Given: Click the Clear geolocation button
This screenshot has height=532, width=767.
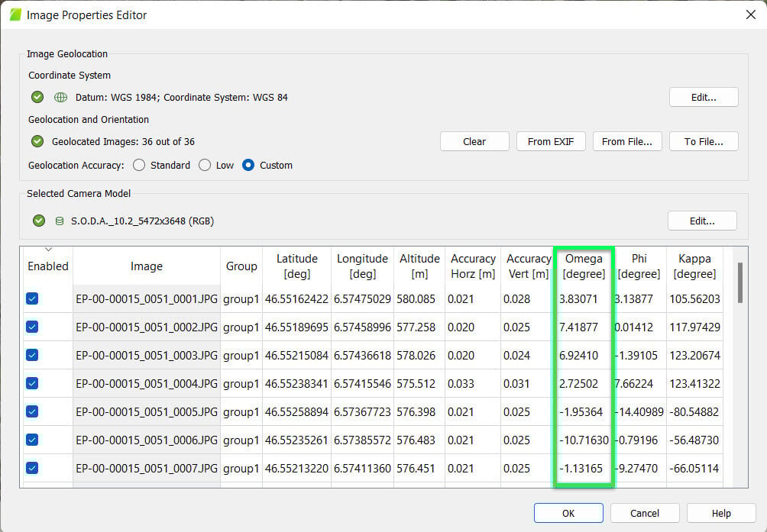Looking at the screenshot, I should point(474,141).
